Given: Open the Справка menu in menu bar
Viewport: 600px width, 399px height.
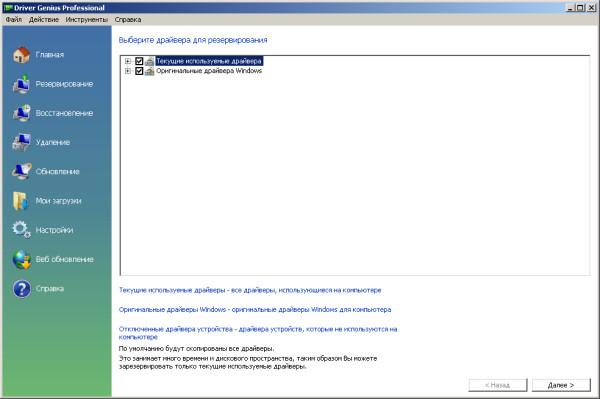Looking at the screenshot, I should 128,20.
